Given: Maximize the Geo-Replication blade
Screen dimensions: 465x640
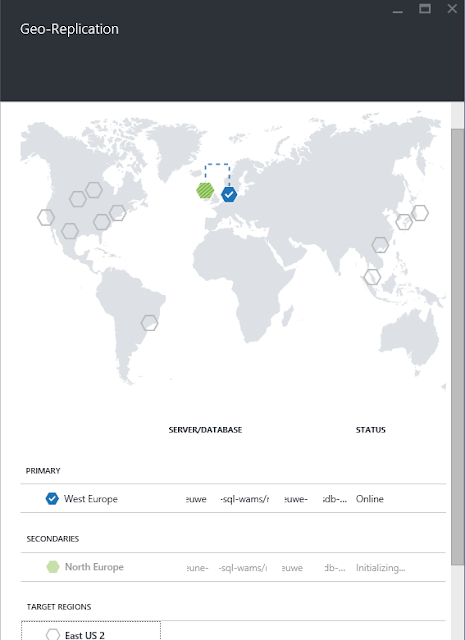Looking at the screenshot, I should coord(425,9).
